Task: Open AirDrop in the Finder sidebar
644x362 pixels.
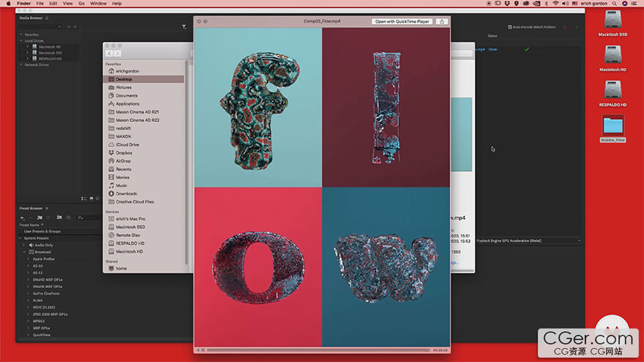Action: pyautogui.click(x=123, y=161)
